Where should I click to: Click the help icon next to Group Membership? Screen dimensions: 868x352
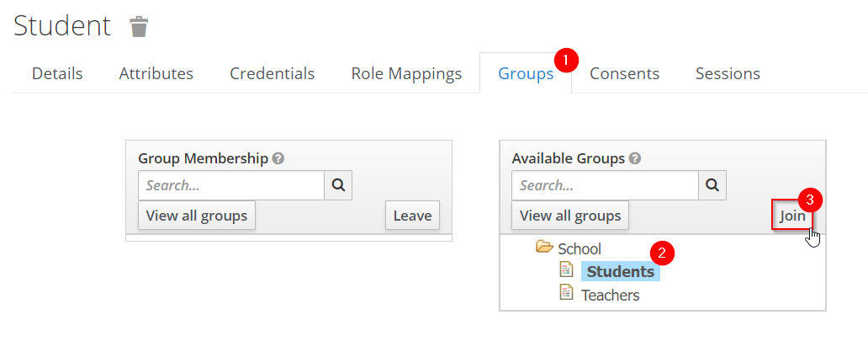tap(278, 158)
